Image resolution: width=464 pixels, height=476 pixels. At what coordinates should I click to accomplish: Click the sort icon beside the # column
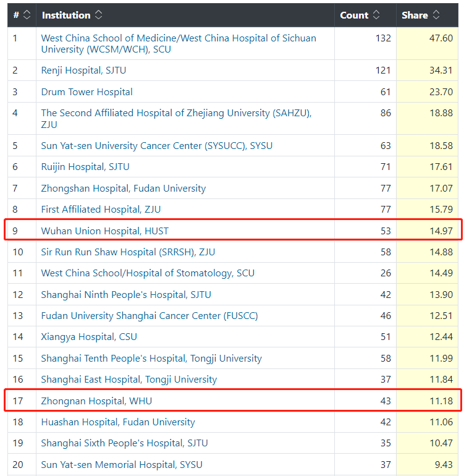point(27,15)
